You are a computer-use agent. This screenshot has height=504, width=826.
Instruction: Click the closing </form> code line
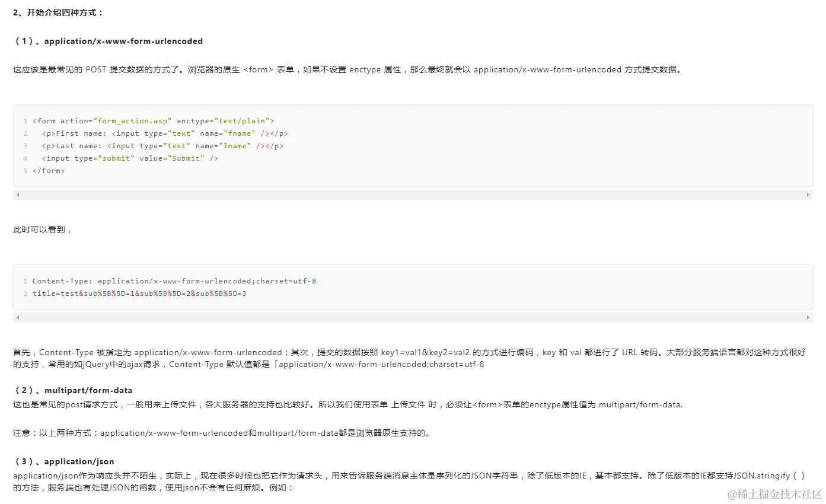[x=49, y=171]
